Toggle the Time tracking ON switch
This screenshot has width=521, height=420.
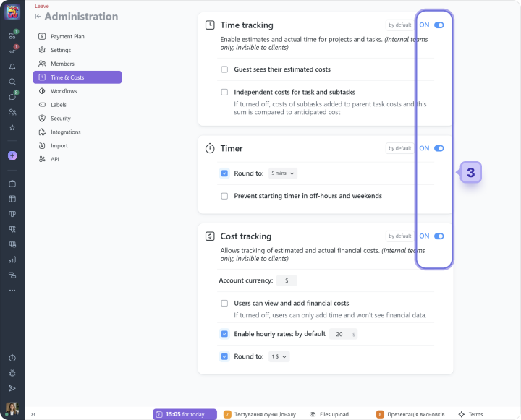pos(439,25)
